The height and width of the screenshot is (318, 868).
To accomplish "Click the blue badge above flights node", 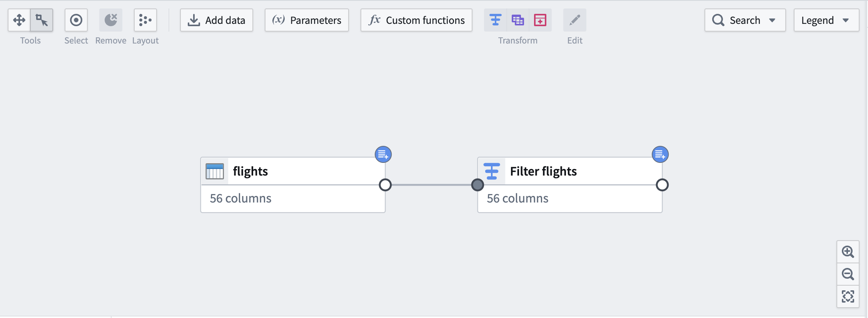I will pyautogui.click(x=383, y=154).
